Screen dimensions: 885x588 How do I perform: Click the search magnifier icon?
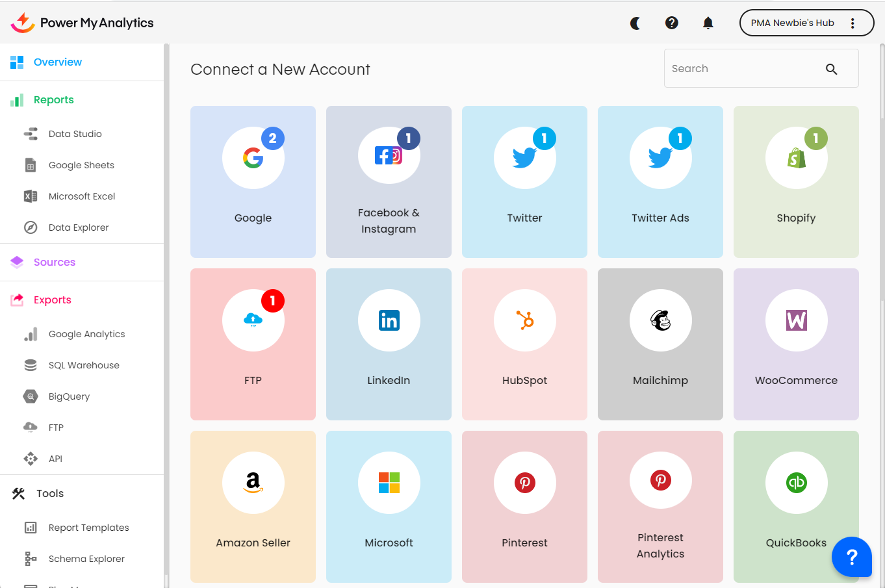831,69
